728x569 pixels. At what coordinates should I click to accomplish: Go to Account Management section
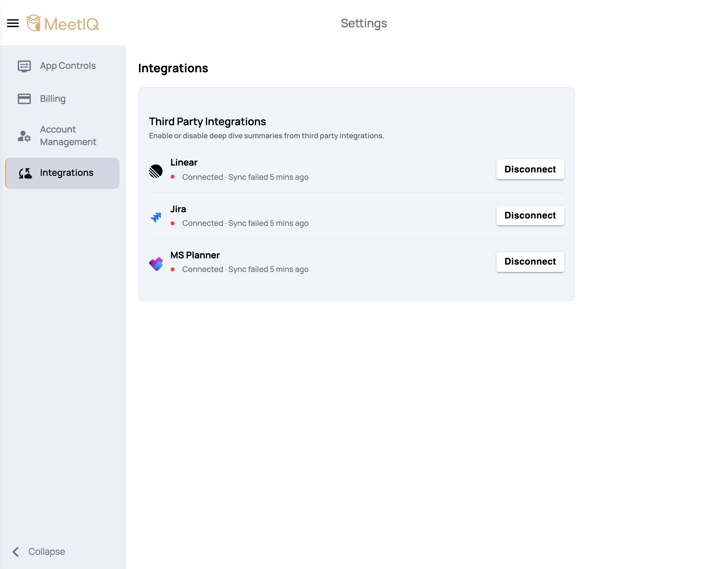62,136
